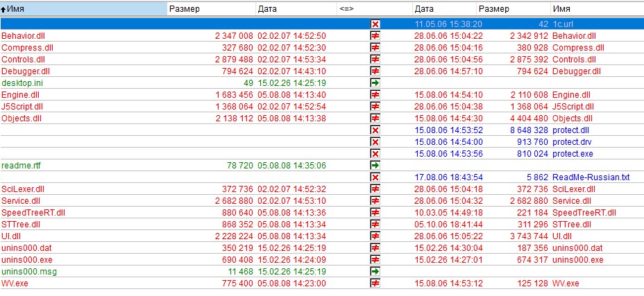Click the delete mark icon for 1c.url

pyautogui.click(x=375, y=24)
